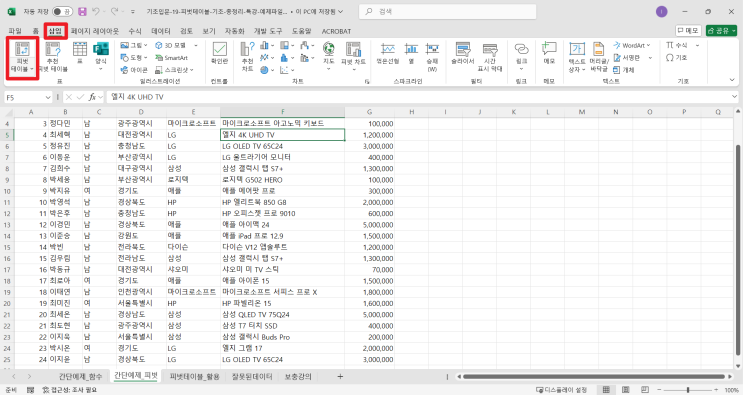Screen dimensions: 743x395
Task: Expand the Name Box dropdown showing F5
Action: click(x=47, y=97)
